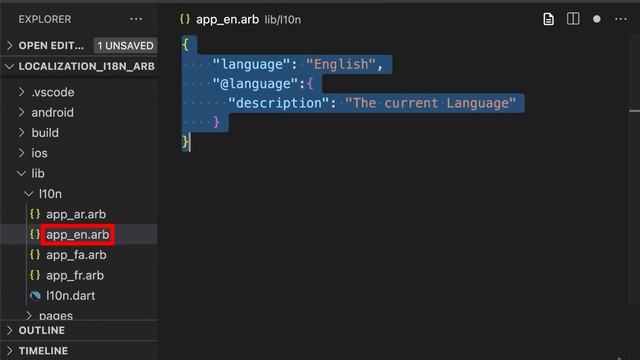The height and width of the screenshot is (360, 640).
Task: Open app_fa.arb file
Action: tap(76, 255)
